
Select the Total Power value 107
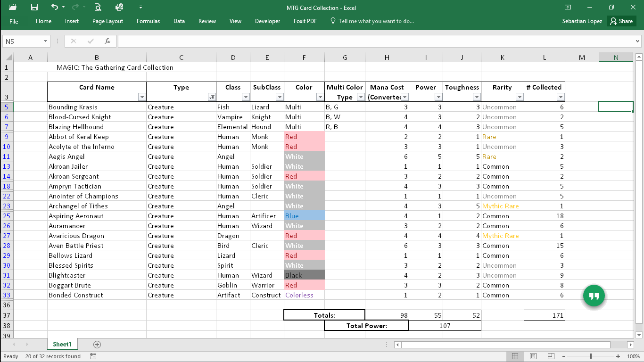(x=445, y=326)
